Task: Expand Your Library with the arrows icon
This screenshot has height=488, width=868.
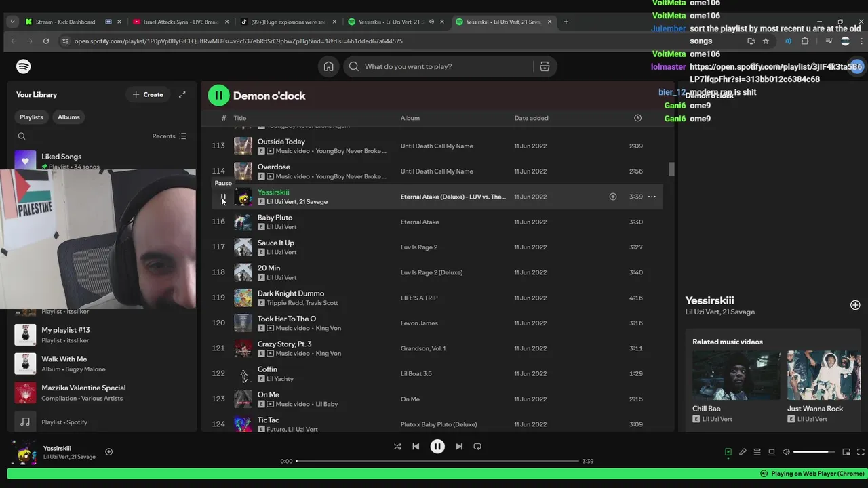Action: [x=182, y=95]
